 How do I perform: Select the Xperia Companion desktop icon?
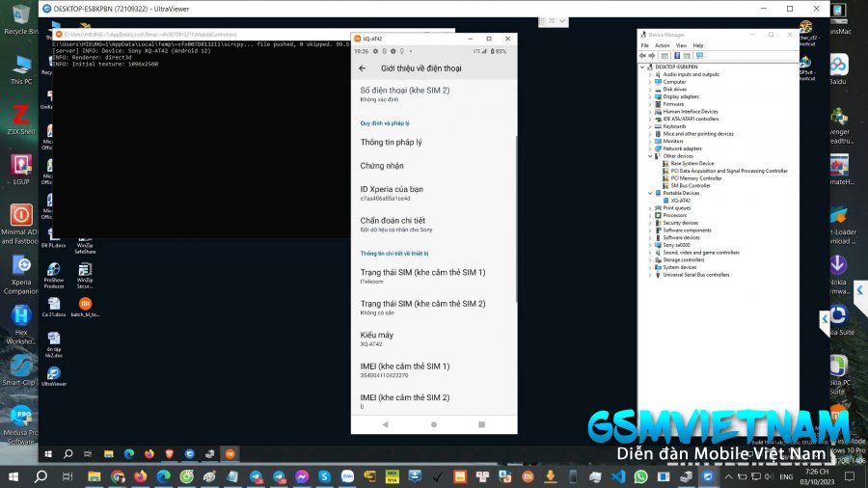(20, 275)
